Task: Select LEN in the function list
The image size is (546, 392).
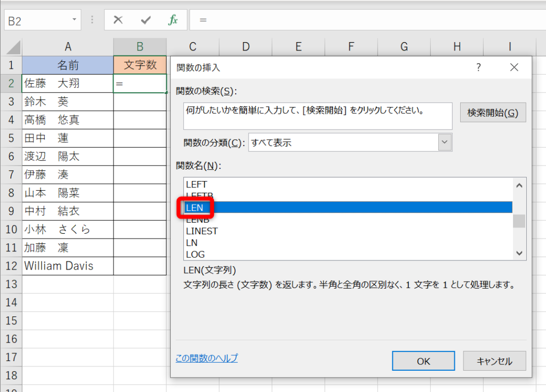Action: [x=195, y=207]
